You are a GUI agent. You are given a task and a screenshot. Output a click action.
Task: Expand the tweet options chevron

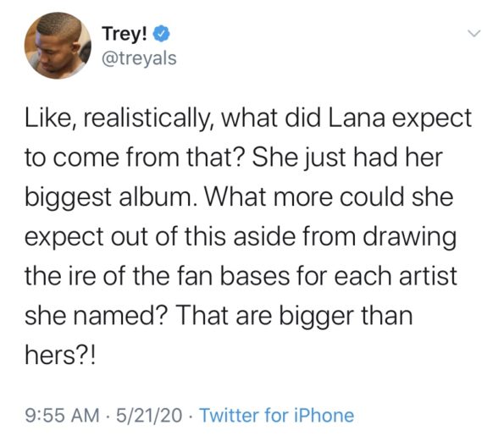click(474, 33)
